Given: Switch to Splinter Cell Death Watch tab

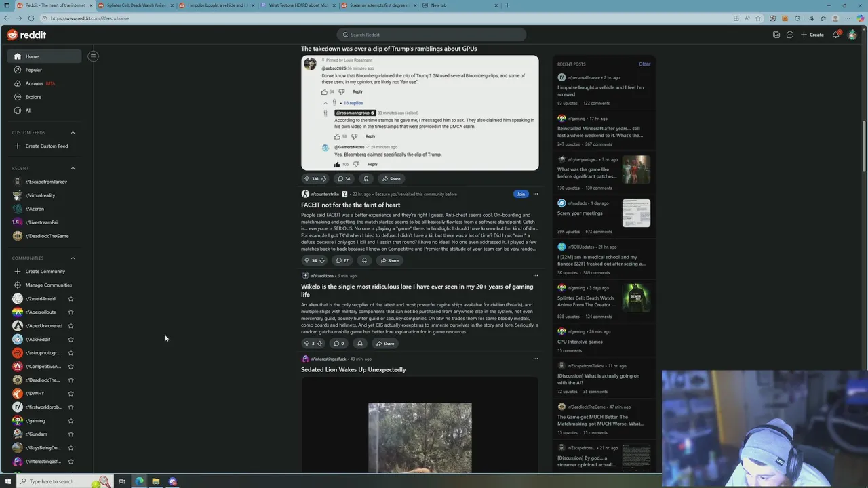Looking at the screenshot, I should coord(136,5).
